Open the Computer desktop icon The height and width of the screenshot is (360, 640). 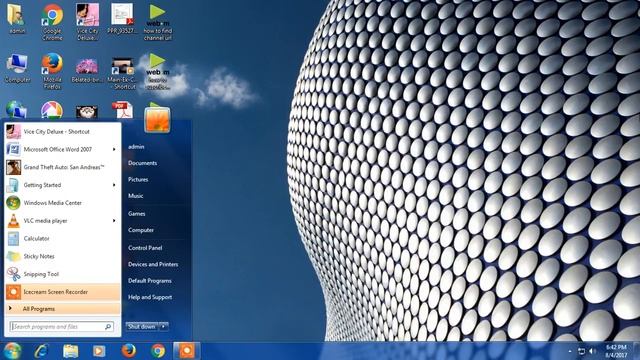pyautogui.click(x=17, y=68)
